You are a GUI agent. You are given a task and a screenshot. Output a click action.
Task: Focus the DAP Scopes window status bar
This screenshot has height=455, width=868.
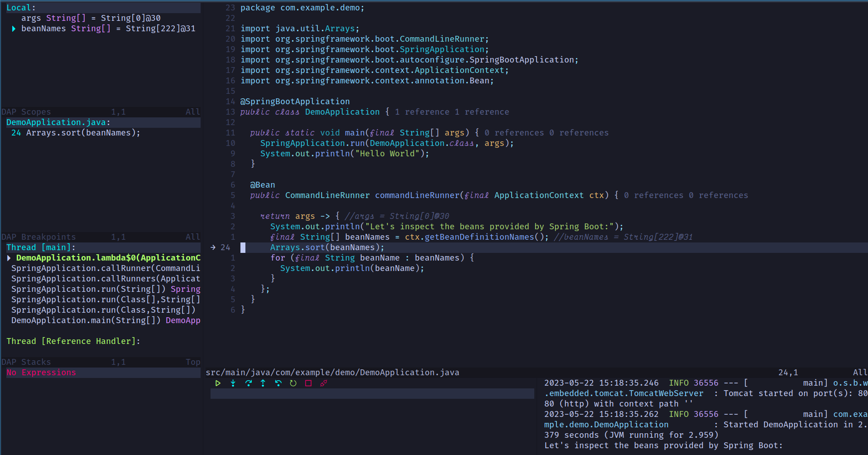click(101, 112)
